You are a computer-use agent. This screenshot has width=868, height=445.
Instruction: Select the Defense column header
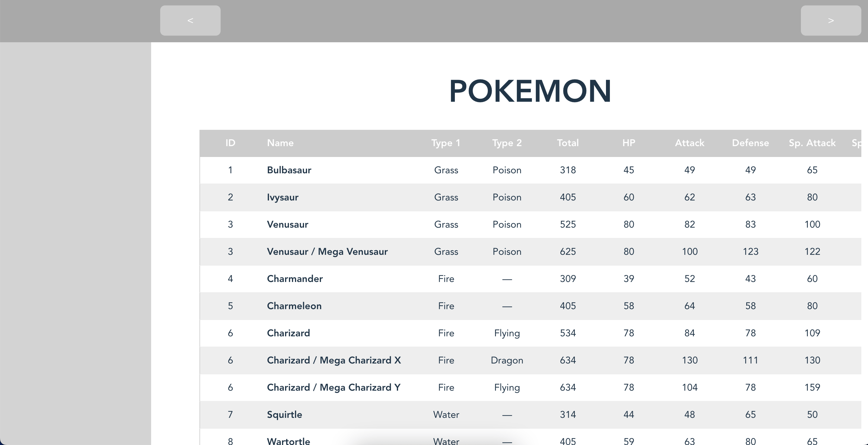click(750, 143)
